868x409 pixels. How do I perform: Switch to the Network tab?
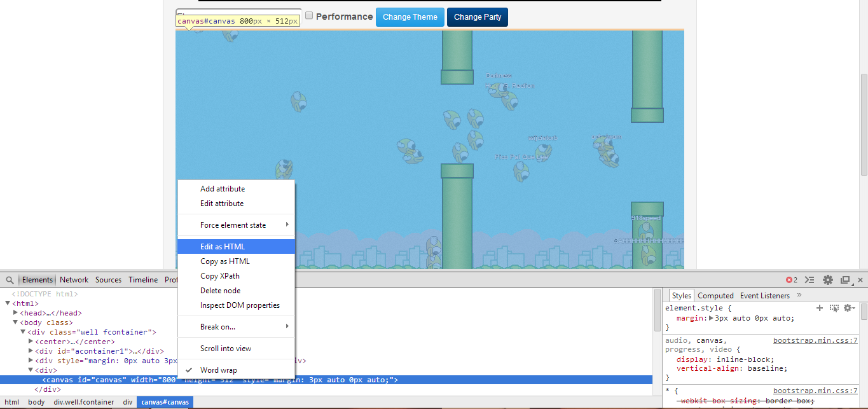pos(74,280)
